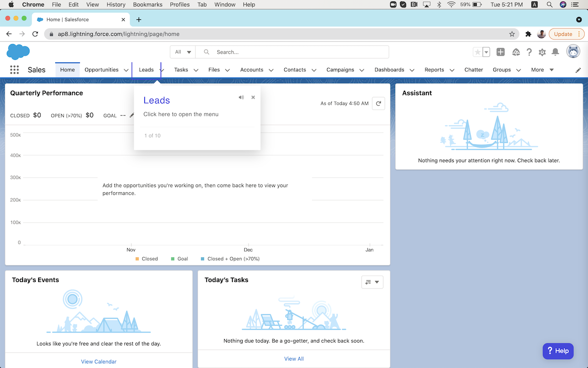Screen dimensions: 588x368
Task: Click the macOS Spotlight search icon
Action: pyautogui.click(x=549, y=5)
